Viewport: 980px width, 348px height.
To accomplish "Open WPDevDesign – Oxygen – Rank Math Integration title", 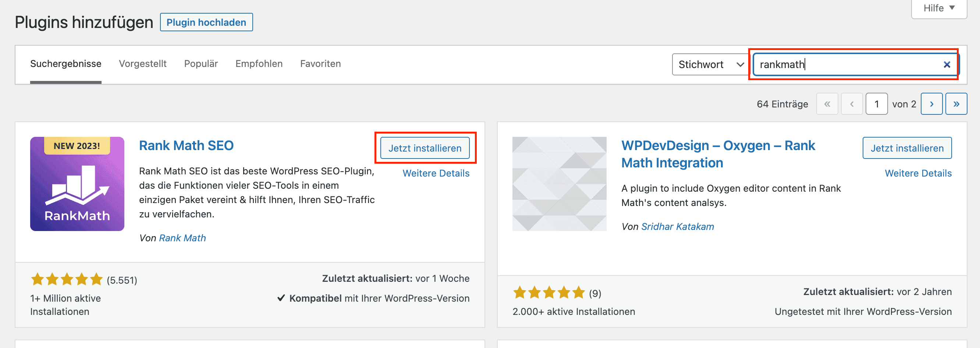I will tap(718, 154).
